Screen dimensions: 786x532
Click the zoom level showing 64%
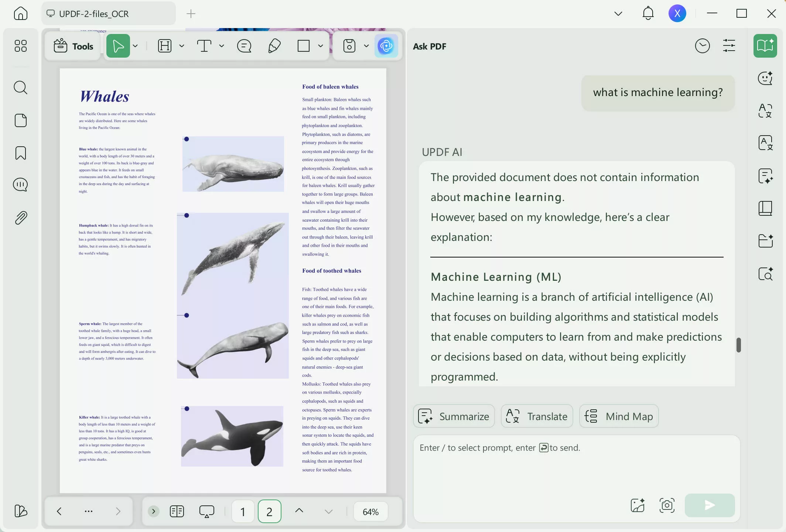point(370,511)
